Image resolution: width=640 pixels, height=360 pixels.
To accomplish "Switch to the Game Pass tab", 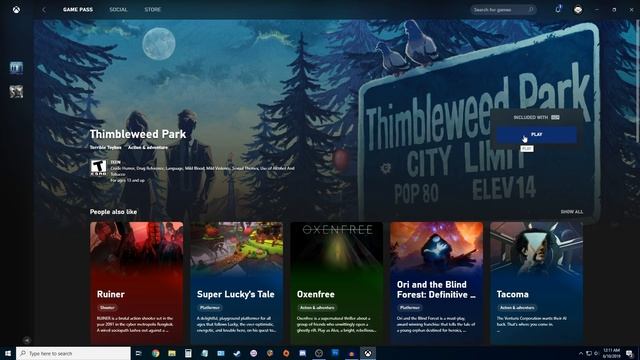I will (x=78, y=9).
